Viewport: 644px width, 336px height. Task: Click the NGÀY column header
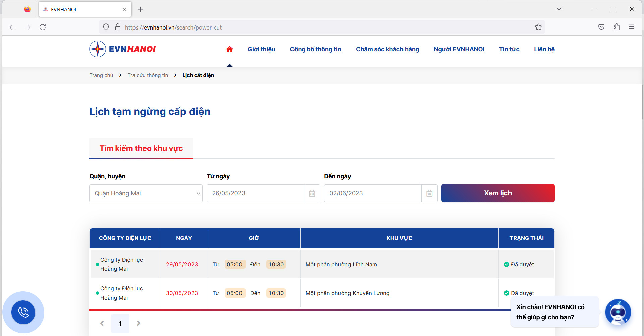pyautogui.click(x=184, y=238)
